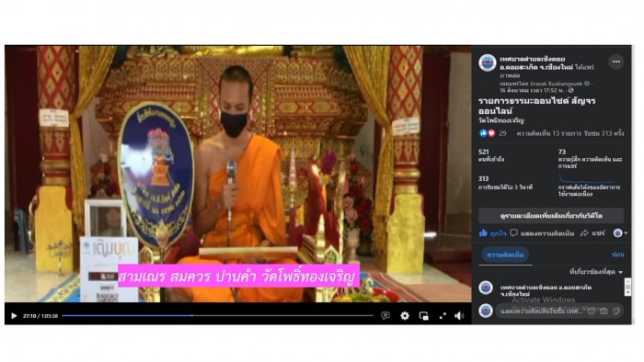Screen dimensions: 644x362
Task: Open the page profile picture in header
Action: point(488,62)
